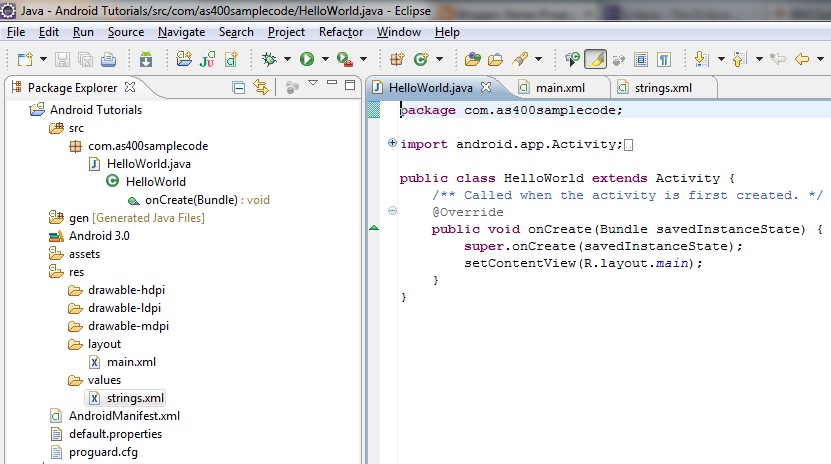Open the Search menu
Viewport: 831px width, 464px height.
236,32
